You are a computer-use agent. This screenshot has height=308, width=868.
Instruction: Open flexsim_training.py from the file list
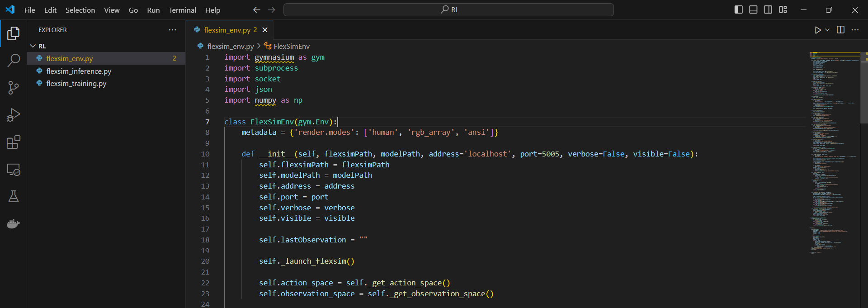click(76, 84)
